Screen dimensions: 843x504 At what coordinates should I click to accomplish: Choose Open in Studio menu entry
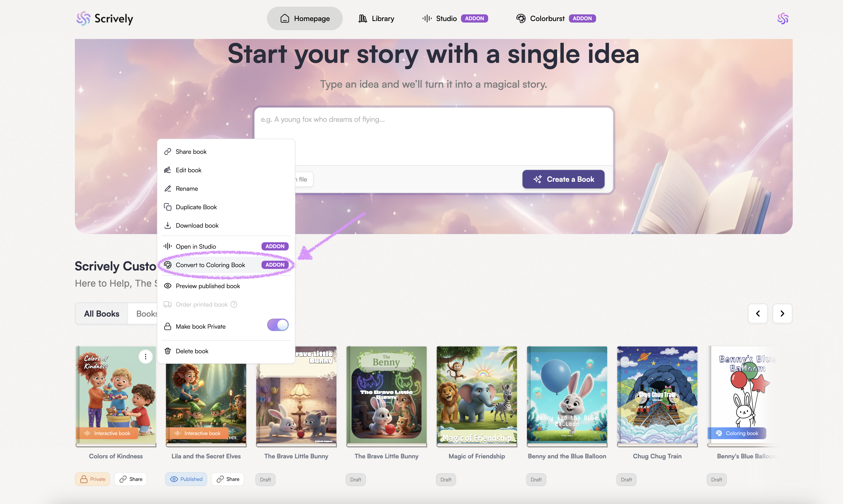(196, 246)
